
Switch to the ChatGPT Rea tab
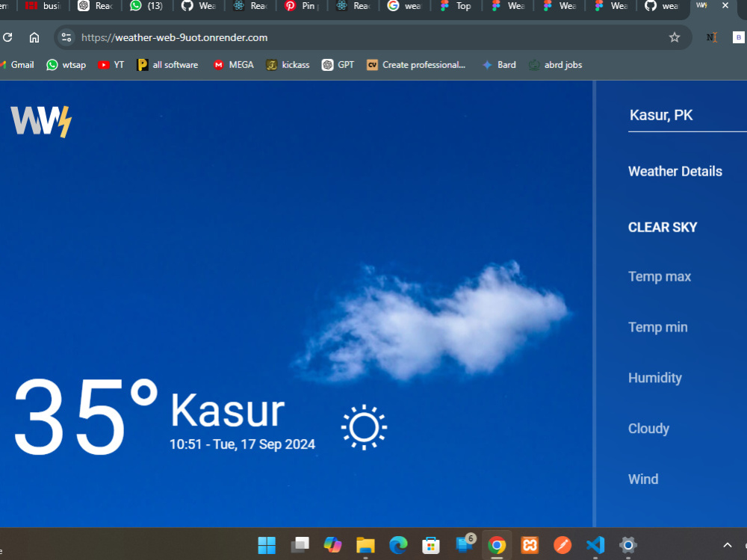pos(96,6)
